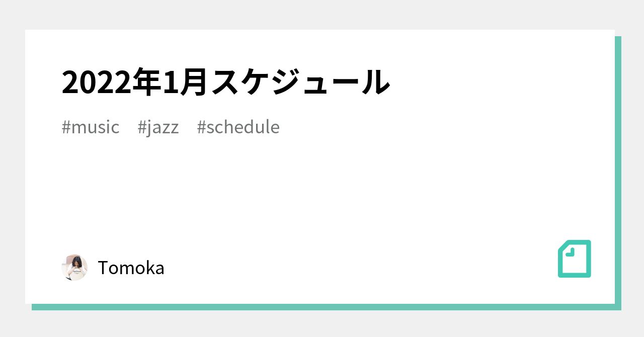Viewport: 644px width, 337px height.
Task: Click the teal shadow strip along the bottom
Action: point(322,307)
